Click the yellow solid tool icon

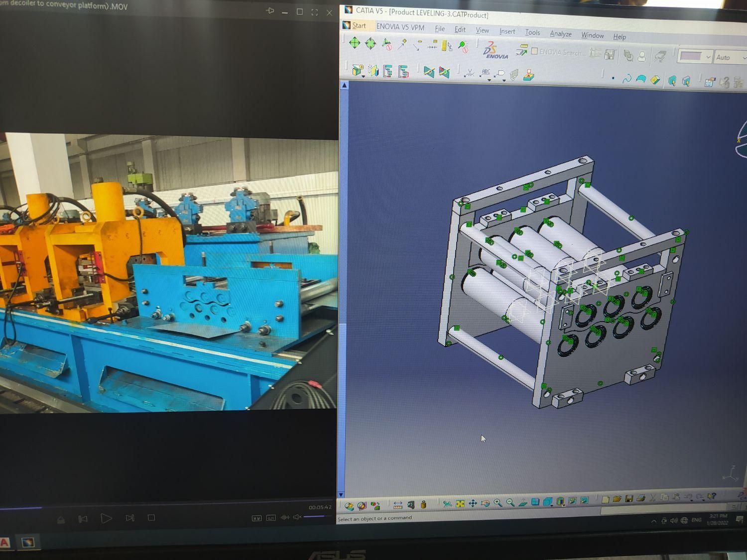point(656,80)
